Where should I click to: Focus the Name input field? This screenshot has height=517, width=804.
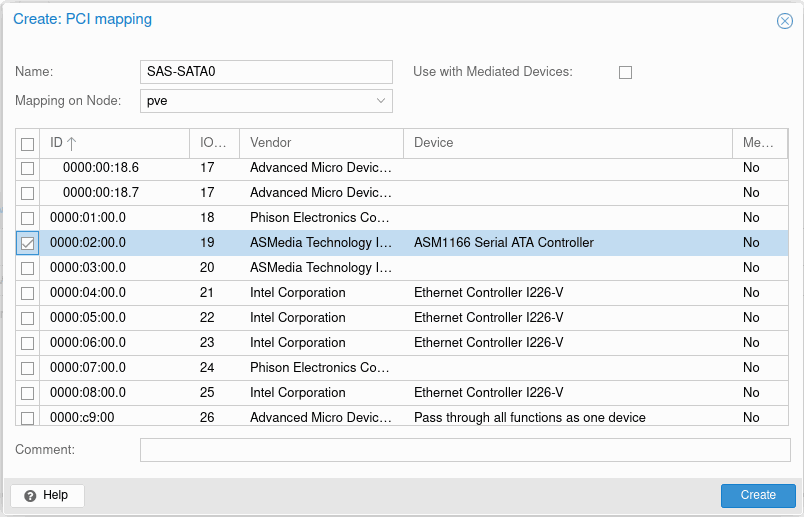(x=266, y=72)
